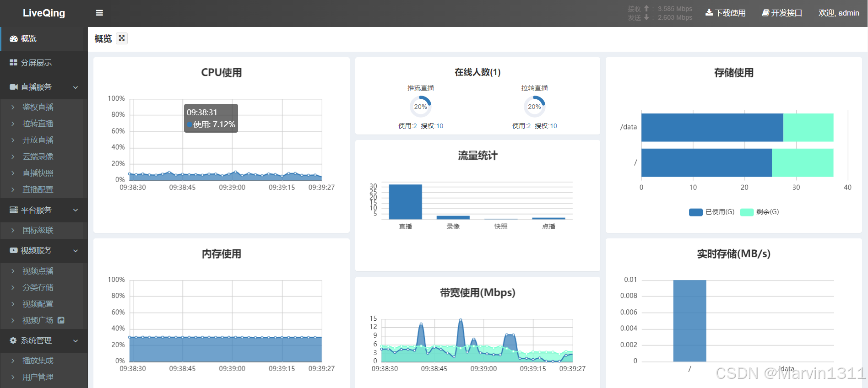The height and width of the screenshot is (388, 868).
Task: Click the upload arrow for 接收 rate
Action: [646, 8]
